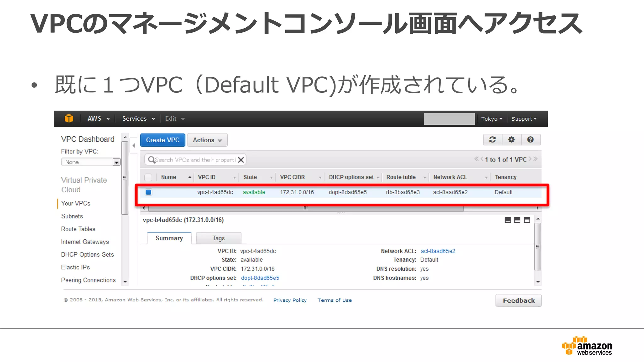Click the 172.31.0.0/16 CIDR cell
This screenshot has height=362, width=644.
(x=297, y=192)
